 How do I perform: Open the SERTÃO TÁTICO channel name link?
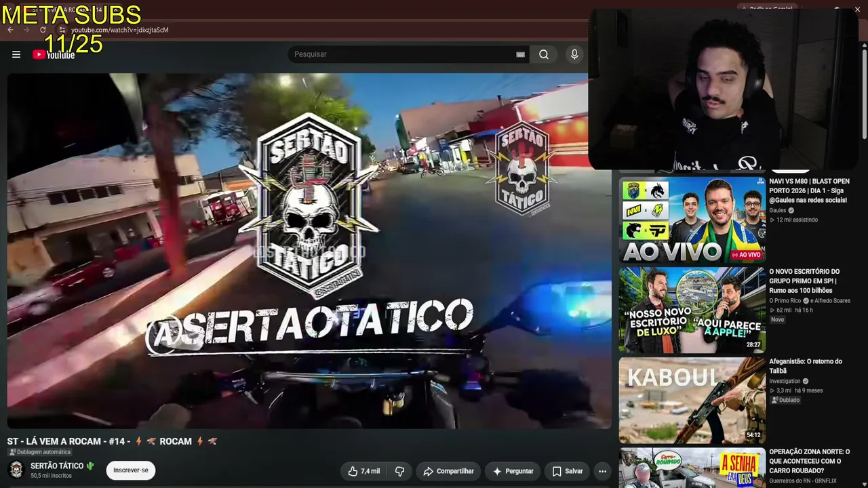point(57,466)
